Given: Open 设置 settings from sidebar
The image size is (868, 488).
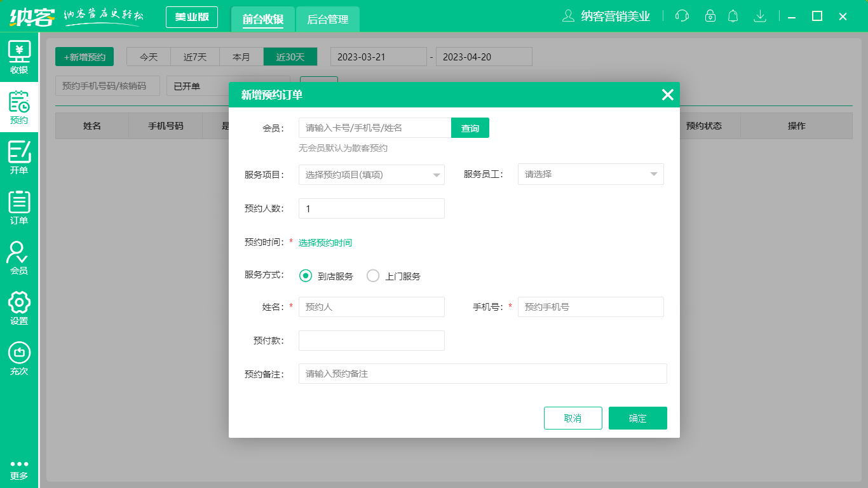Looking at the screenshot, I should coord(19,308).
